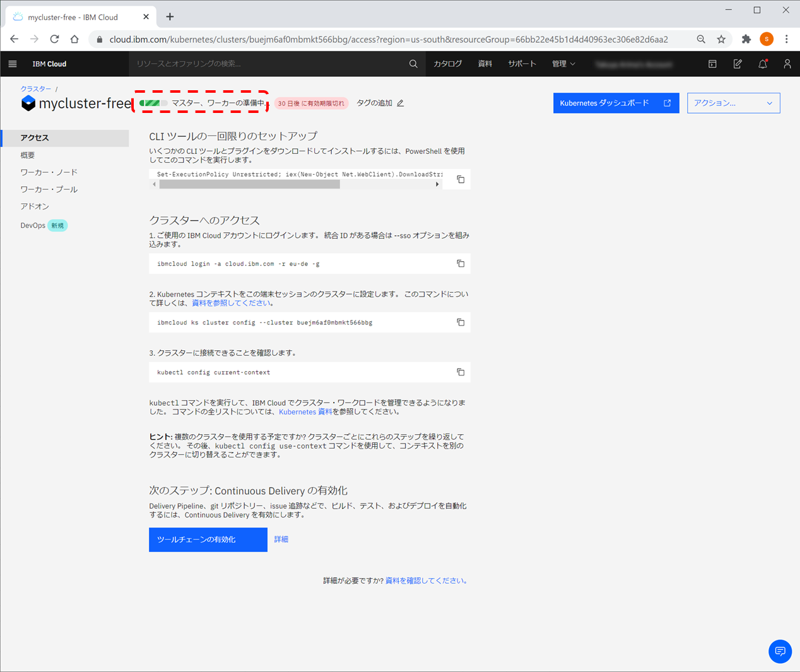The height and width of the screenshot is (672, 800).
Task: Click the cluster provisioning progress bar
Action: click(x=153, y=103)
